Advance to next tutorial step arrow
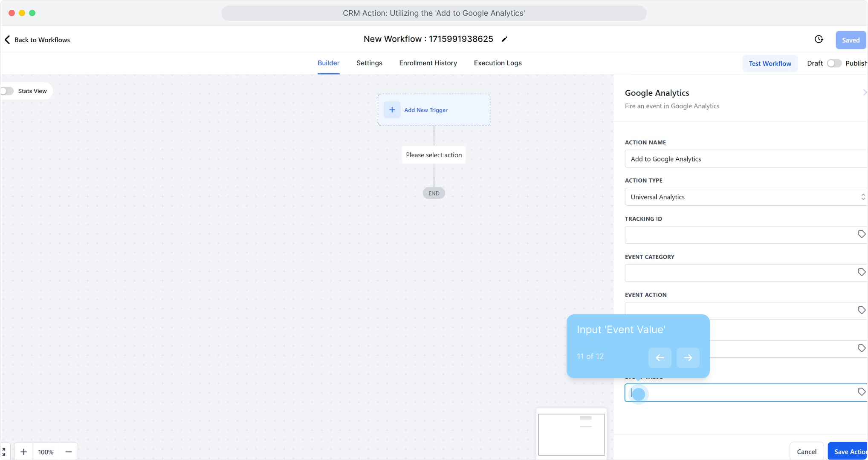This screenshot has height=460, width=868. 688,358
